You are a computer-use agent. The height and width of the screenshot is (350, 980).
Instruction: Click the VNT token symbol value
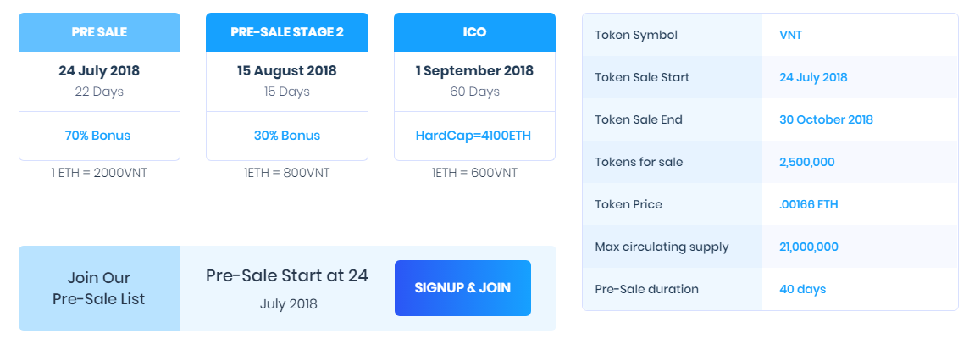pyautogui.click(x=790, y=35)
